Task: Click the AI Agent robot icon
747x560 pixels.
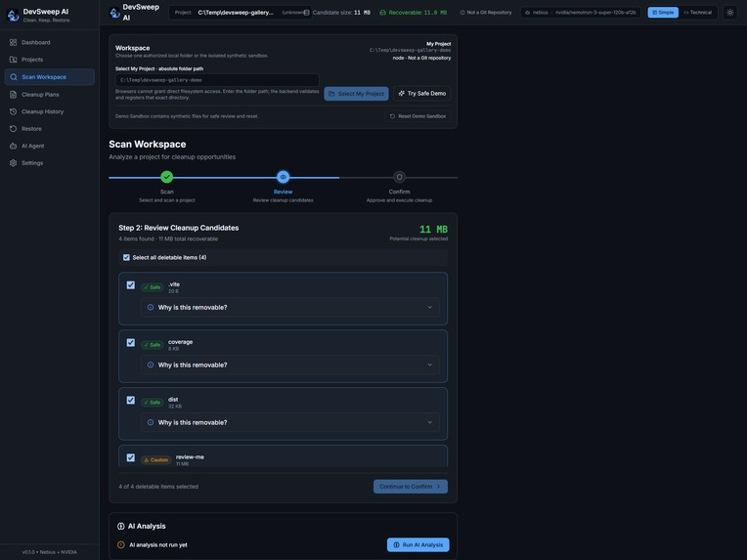Action: pyautogui.click(x=13, y=146)
